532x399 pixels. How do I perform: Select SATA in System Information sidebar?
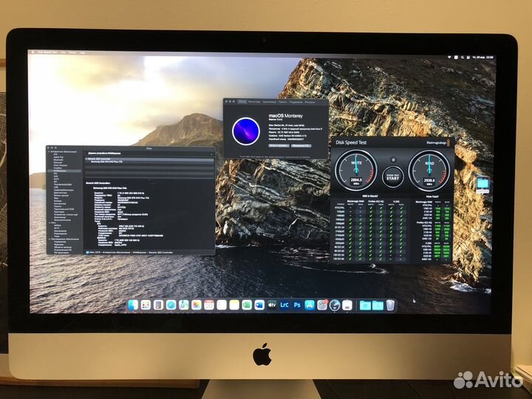click(56, 179)
